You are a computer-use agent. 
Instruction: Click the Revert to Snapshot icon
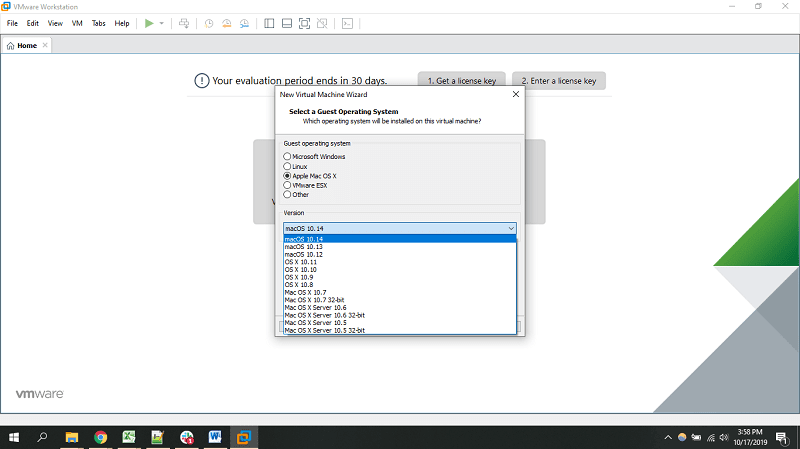pyautogui.click(x=227, y=23)
